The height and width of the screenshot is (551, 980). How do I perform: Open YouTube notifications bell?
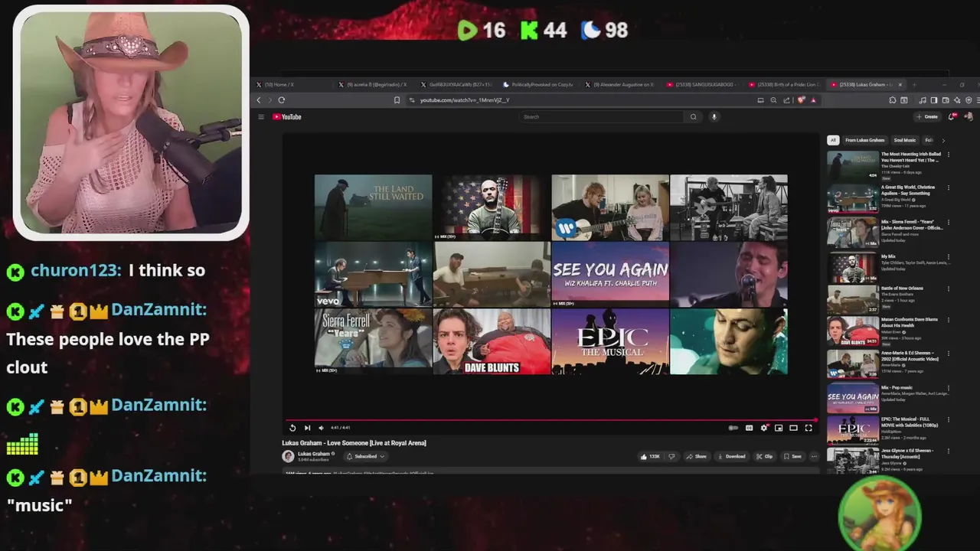click(x=952, y=117)
